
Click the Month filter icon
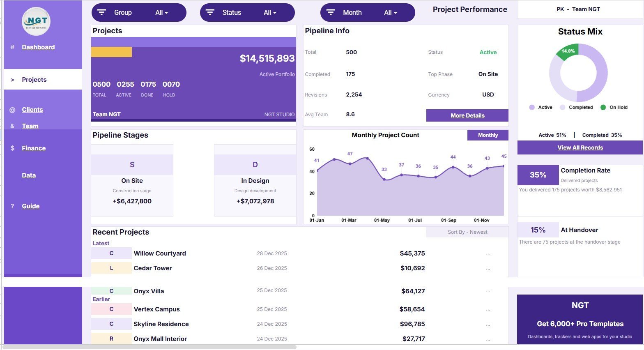(331, 12)
